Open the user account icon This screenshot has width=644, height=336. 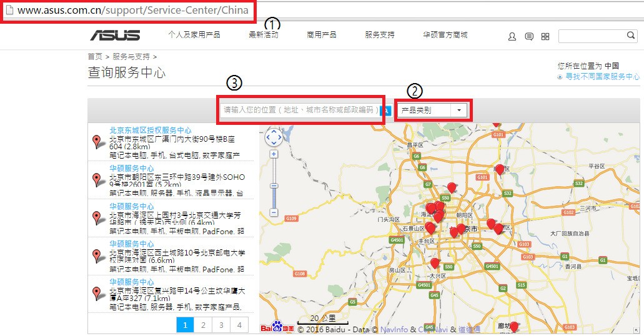pyautogui.click(x=512, y=37)
